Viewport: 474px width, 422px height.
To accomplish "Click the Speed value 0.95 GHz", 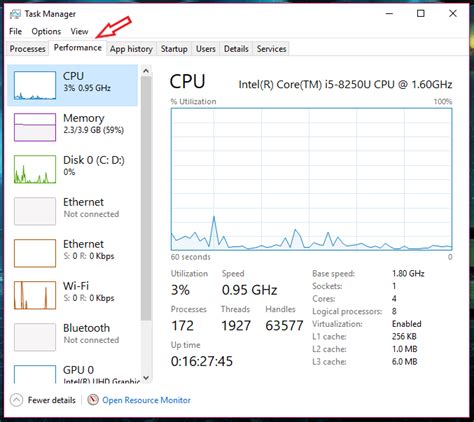I will pyautogui.click(x=250, y=290).
